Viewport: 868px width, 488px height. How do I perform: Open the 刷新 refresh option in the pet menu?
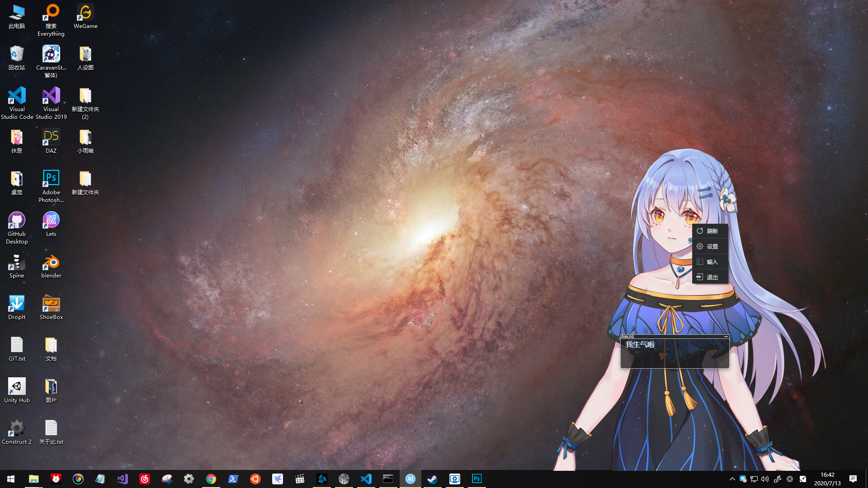pos(711,231)
